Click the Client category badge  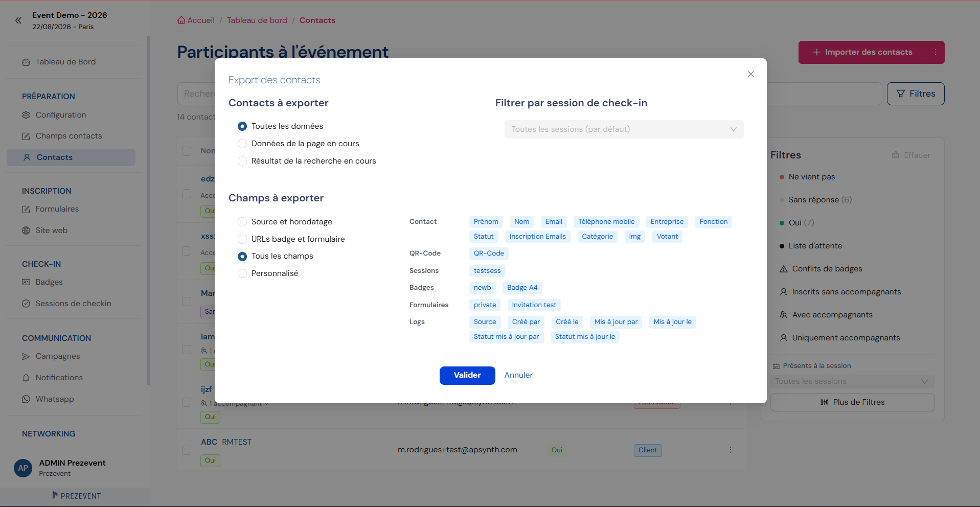(648, 450)
